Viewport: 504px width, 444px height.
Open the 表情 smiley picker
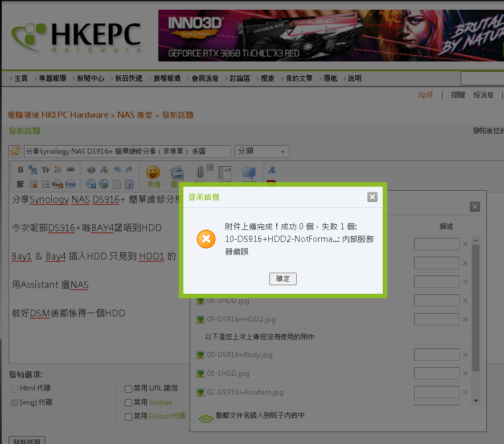[x=153, y=176]
